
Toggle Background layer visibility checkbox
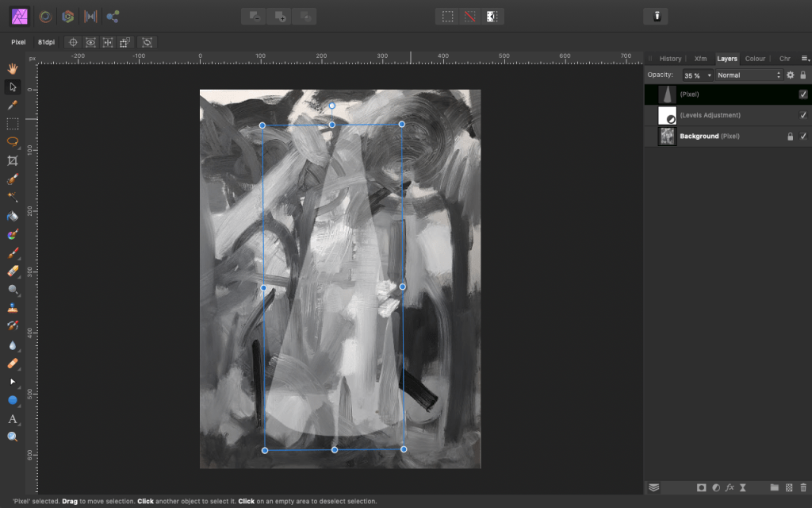click(x=803, y=137)
